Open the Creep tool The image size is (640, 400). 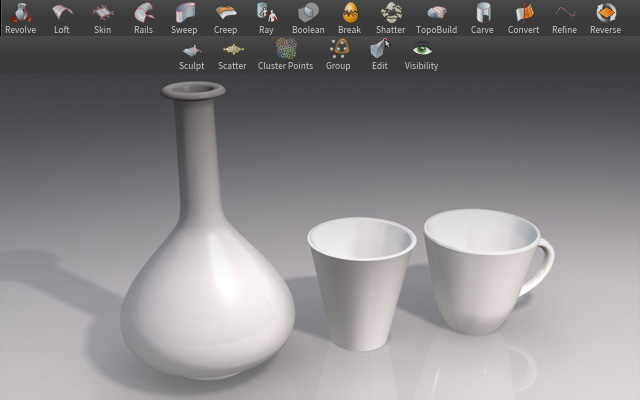[x=225, y=18]
